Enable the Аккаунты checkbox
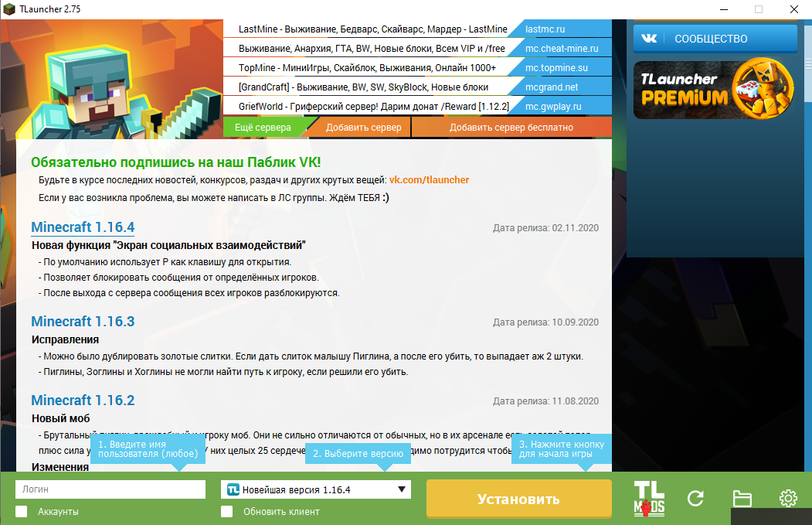The width and height of the screenshot is (812, 525). click(22, 511)
